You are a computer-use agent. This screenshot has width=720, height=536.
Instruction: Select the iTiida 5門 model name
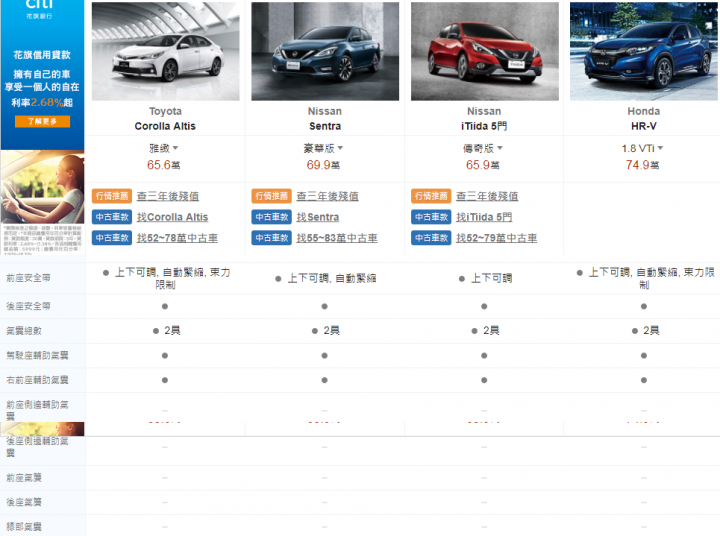484,126
